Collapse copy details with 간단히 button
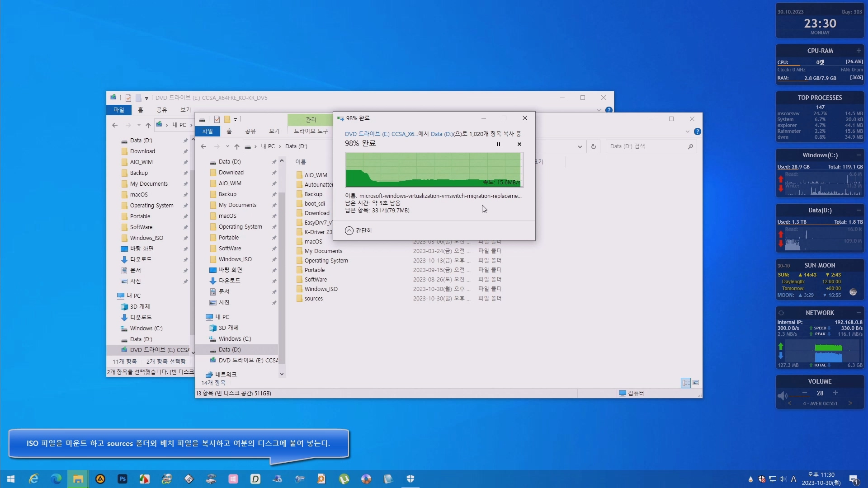This screenshot has height=488, width=868. click(359, 230)
